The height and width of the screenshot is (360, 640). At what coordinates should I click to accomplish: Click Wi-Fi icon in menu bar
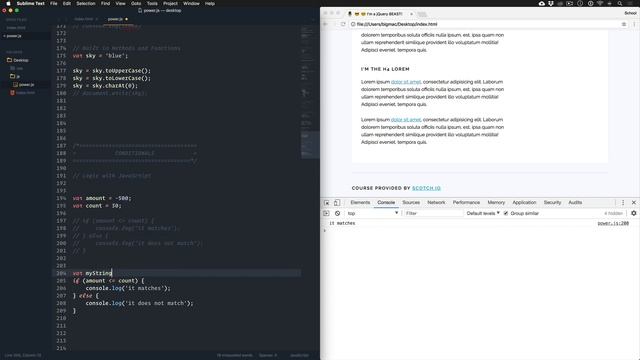(x=600, y=3)
